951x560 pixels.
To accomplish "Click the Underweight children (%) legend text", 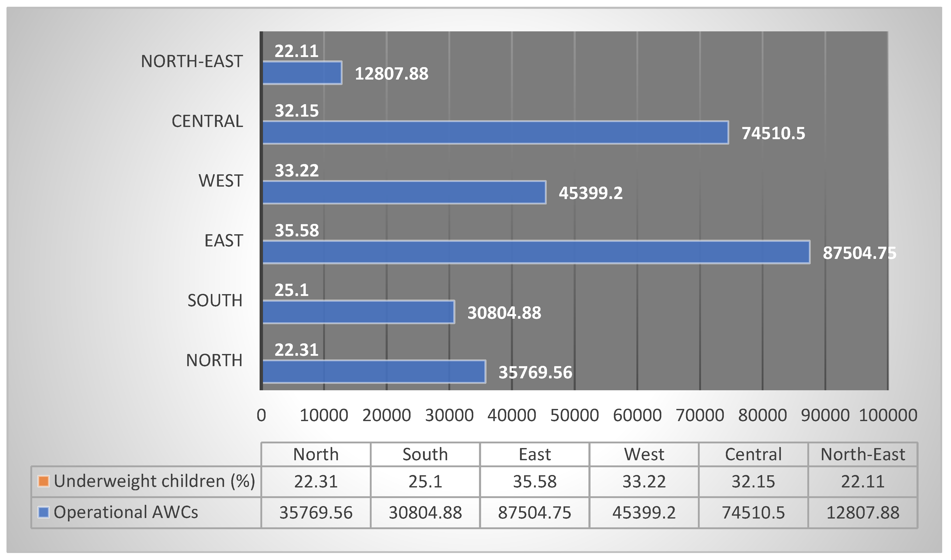I will click(154, 481).
